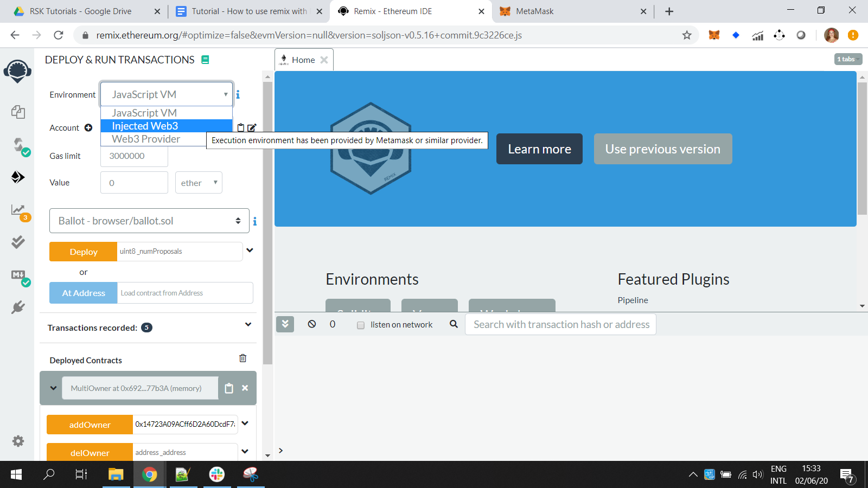Collapse the MultiOwner contract instance
The height and width of the screenshot is (488, 868).
[x=53, y=388]
